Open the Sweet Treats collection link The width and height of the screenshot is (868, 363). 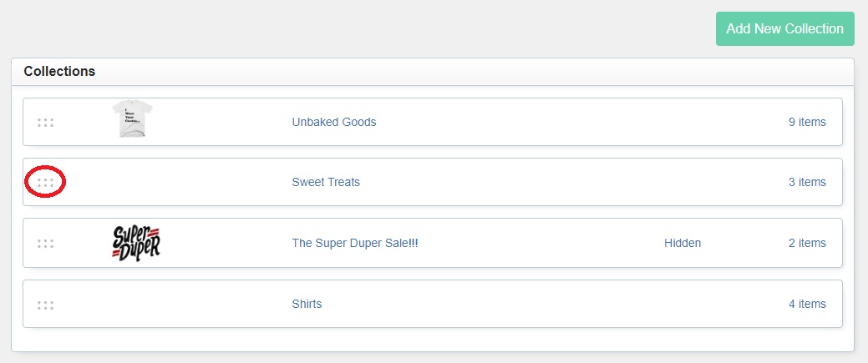326,182
